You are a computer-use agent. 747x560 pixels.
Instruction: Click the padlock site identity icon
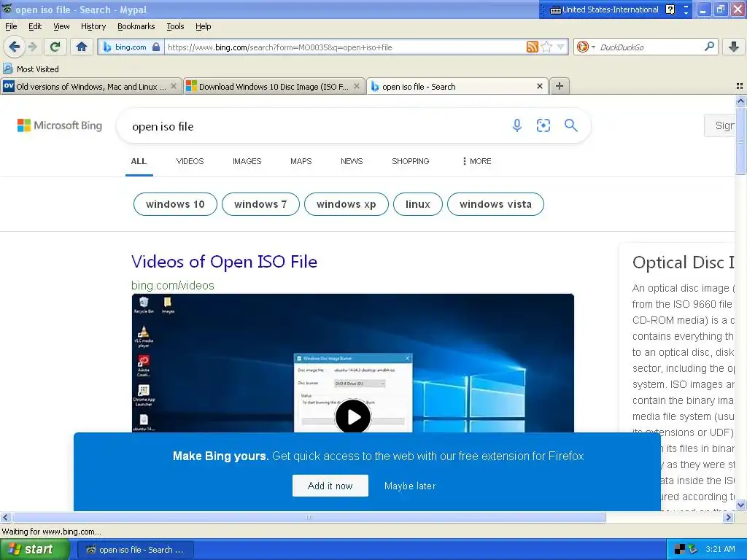click(x=156, y=47)
